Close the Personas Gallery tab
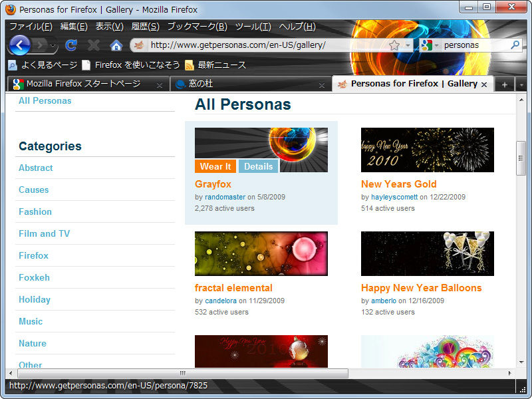 pyautogui.click(x=484, y=85)
